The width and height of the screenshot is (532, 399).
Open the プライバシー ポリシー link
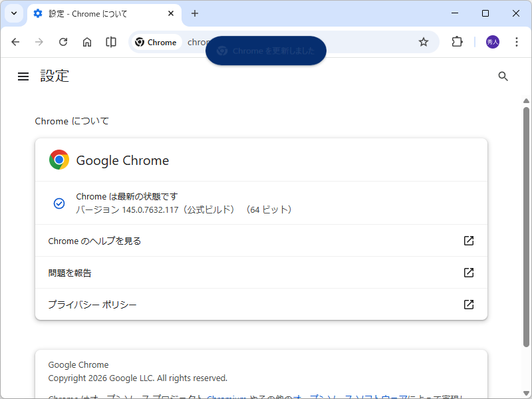[x=91, y=304]
